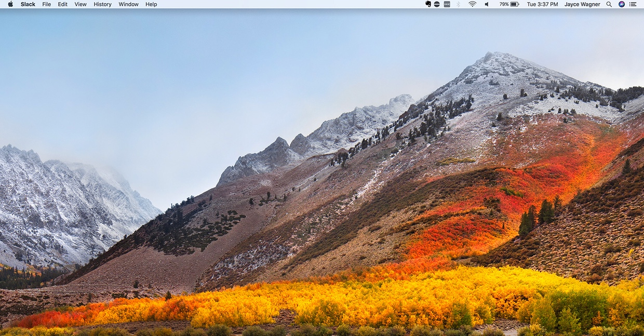Open the Apple menu
The image size is (644, 336).
tap(10, 4)
